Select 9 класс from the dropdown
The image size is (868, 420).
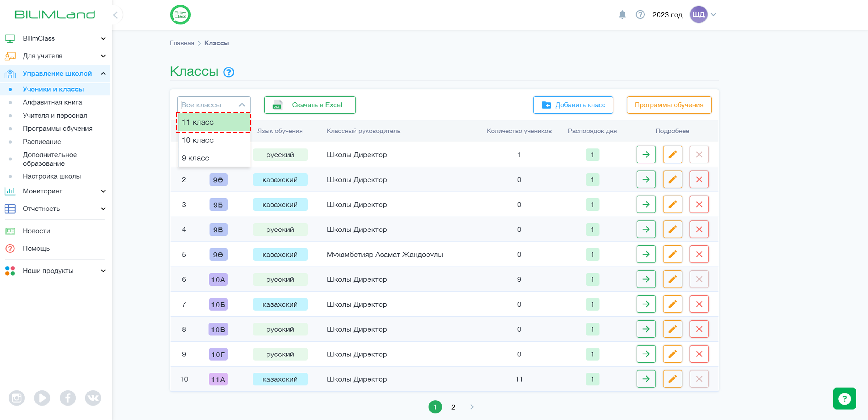tap(214, 158)
